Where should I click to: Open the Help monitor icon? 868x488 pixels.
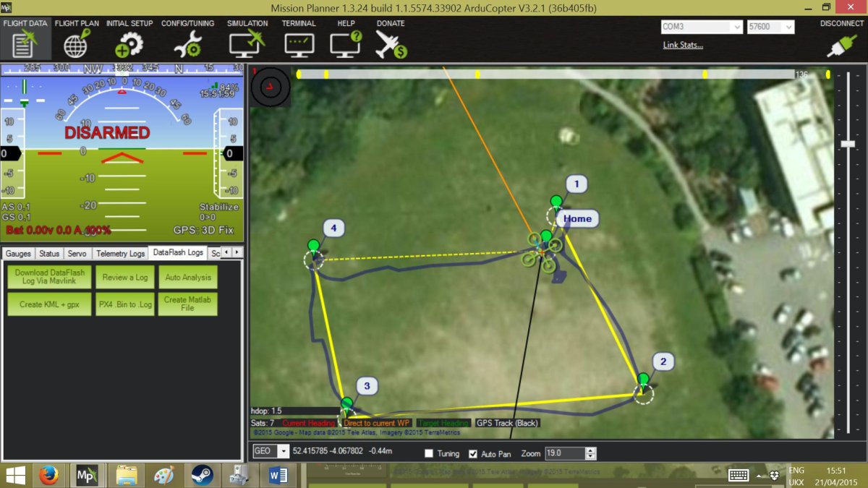point(346,44)
